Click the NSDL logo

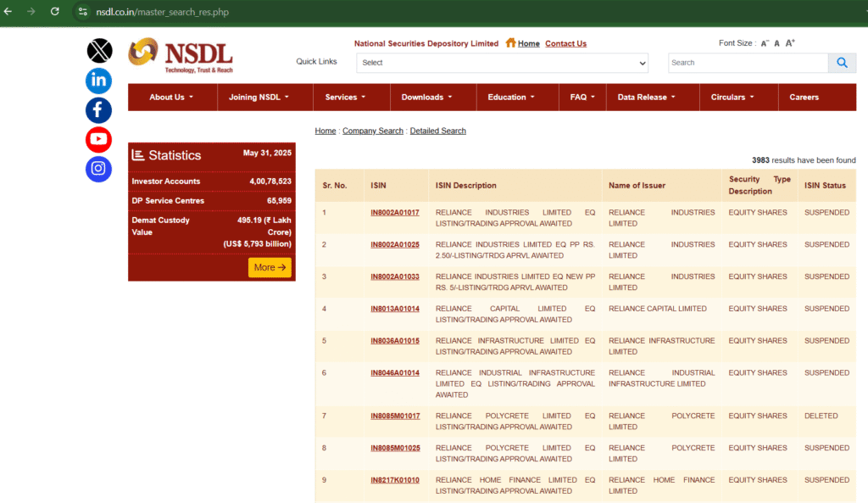[x=181, y=55]
